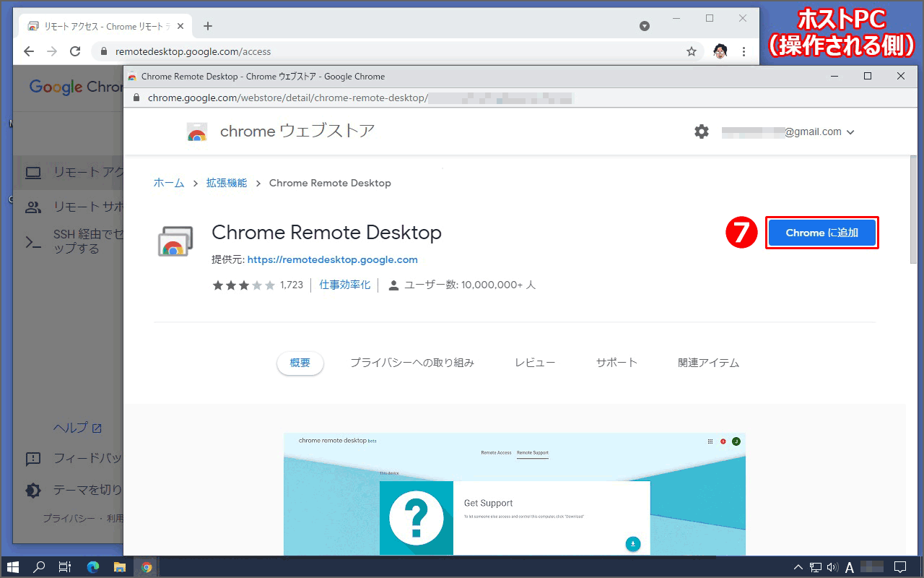Launch Microsoft Edge from taskbar

coord(93,567)
